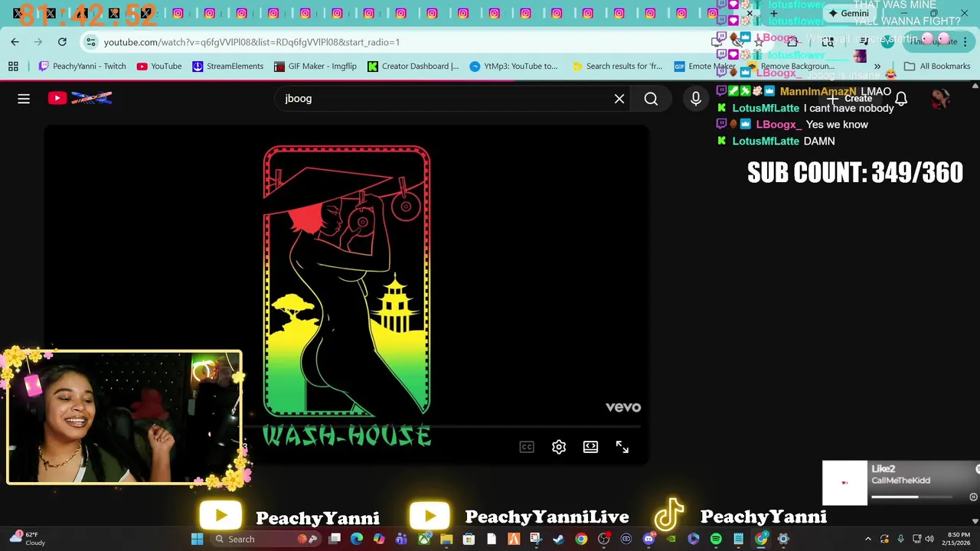This screenshot has height=551, width=980.
Task: Open the Settings gear on taskbar
Action: 783,540
